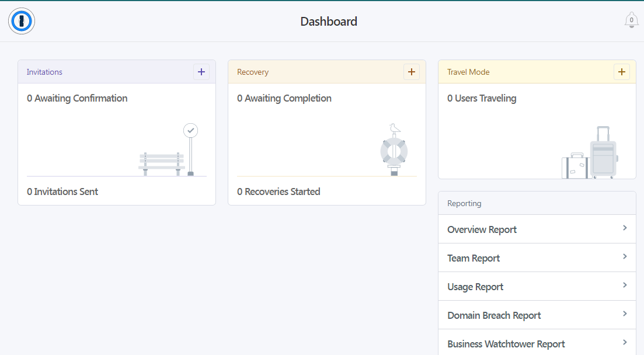
Task: Open the Team Report row
Action: coord(537,258)
